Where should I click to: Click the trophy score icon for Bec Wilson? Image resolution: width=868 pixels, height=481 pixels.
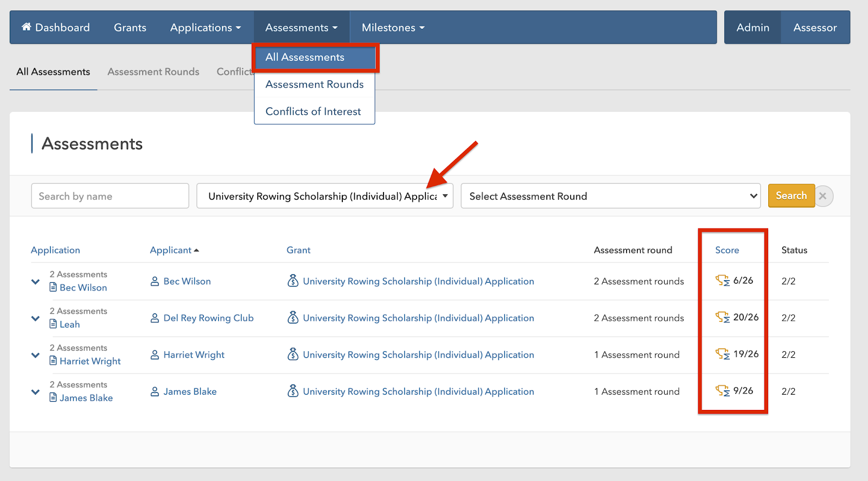pyautogui.click(x=722, y=281)
